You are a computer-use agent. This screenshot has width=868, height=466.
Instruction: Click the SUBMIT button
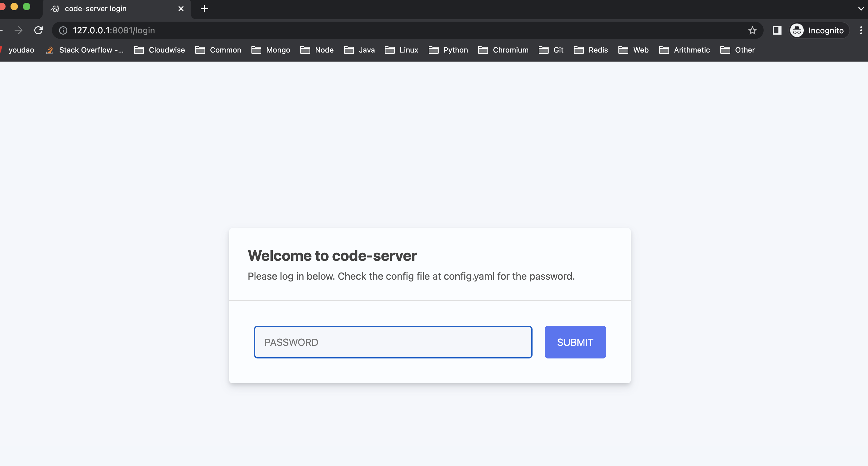click(575, 342)
